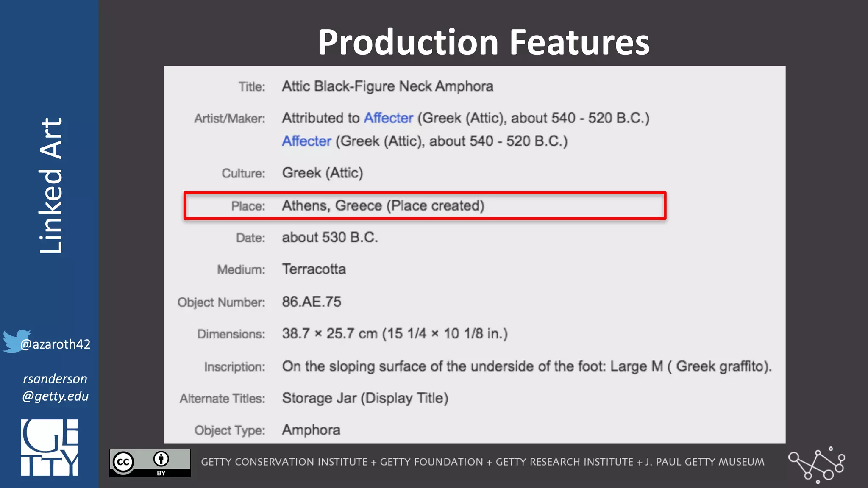Click the alternate title 'Storage Jar (Display Title)'
868x488 pixels.
365,398
